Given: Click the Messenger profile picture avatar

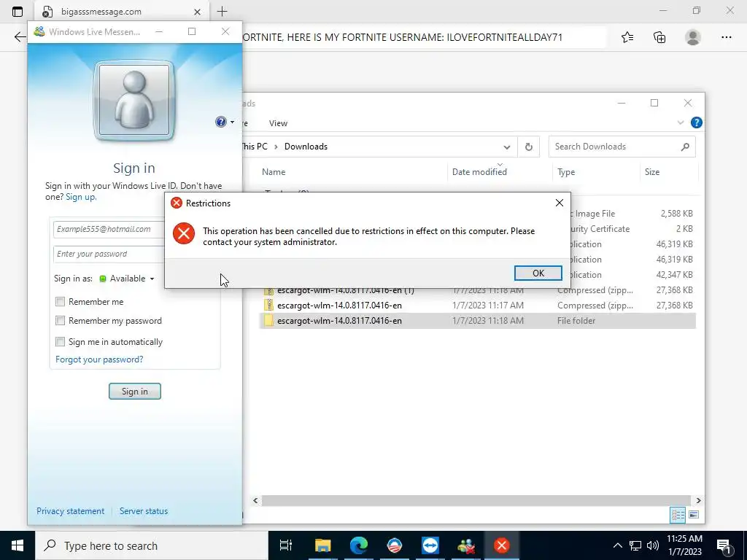Looking at the screenshot, I should (134, 101).
